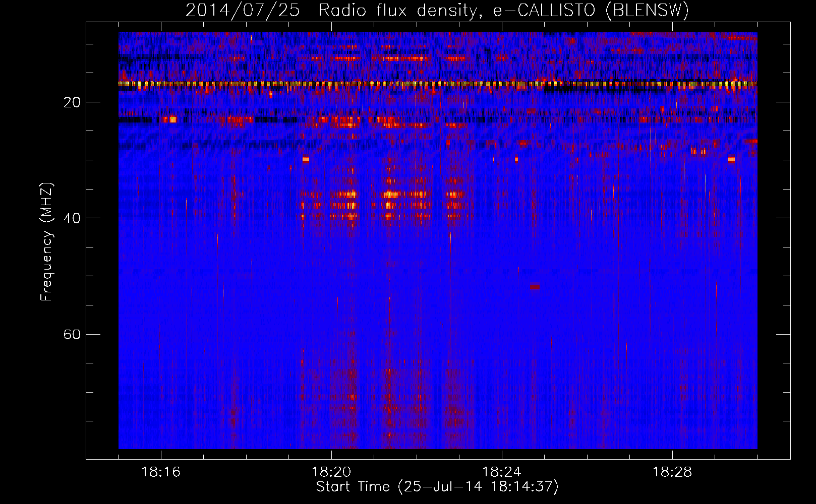This screenshot has width=816, height=504.
Task: Click the 'Start Time (25-Jul-14 18:14:37)' label
Action: [x=437, y=487]
